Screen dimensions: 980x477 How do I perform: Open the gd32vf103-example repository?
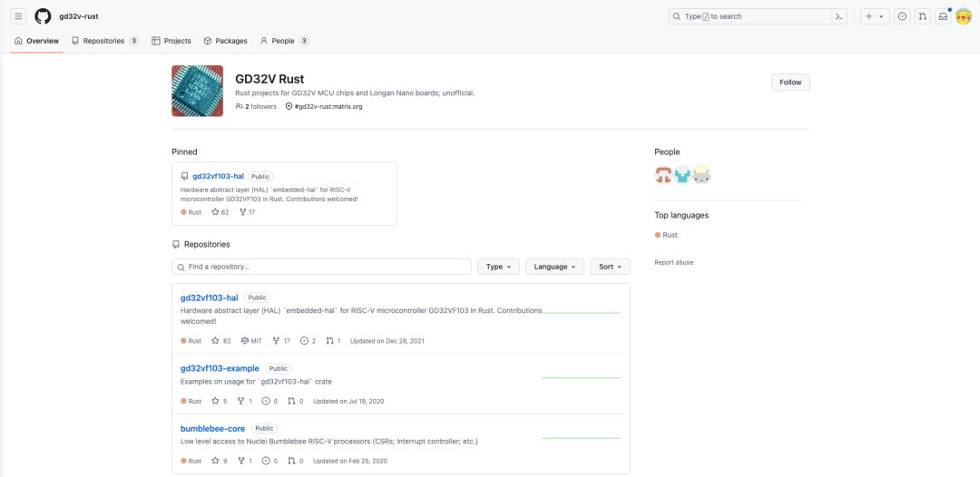220,368
